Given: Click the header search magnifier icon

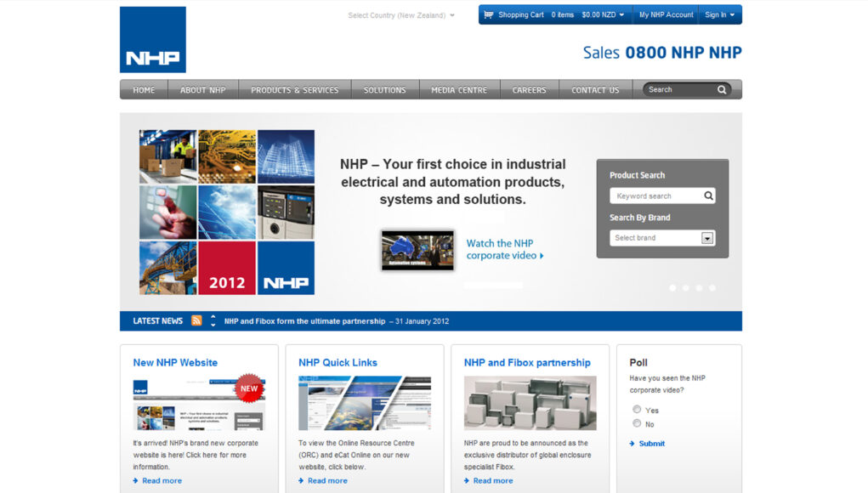Looking at the screenshot, I should 722,89.
